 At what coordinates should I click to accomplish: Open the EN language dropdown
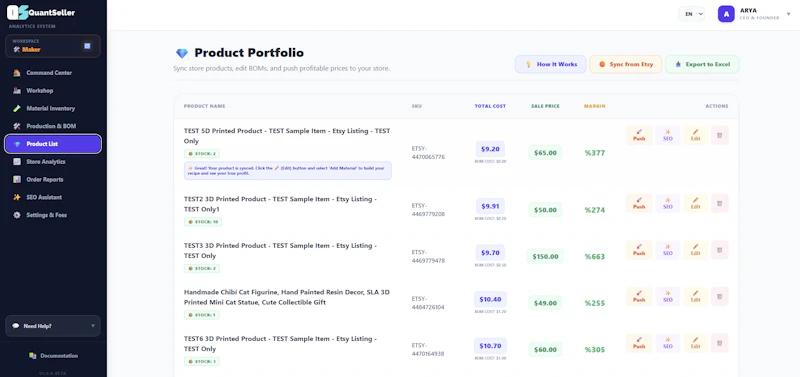691,14
